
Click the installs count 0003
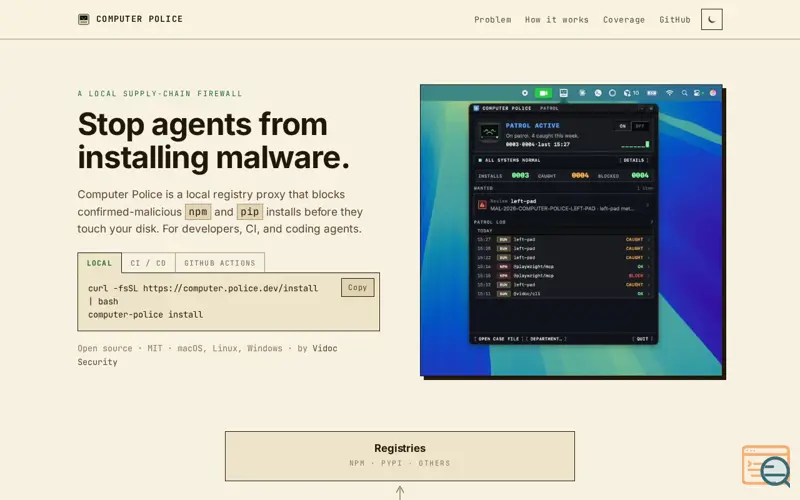[x=520, y=175]
